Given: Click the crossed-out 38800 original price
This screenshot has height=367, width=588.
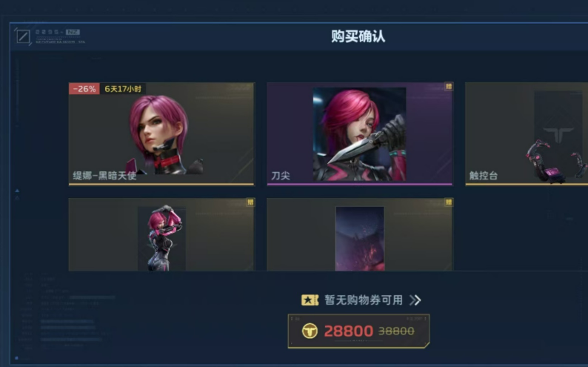Looking at the screenshot, I should [x=396, y=331].
